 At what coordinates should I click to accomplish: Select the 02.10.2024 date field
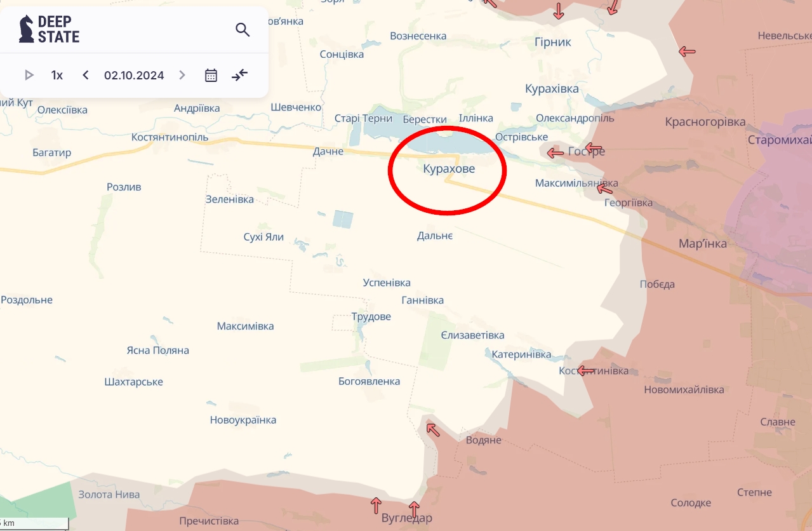click(x=134, y=75)
